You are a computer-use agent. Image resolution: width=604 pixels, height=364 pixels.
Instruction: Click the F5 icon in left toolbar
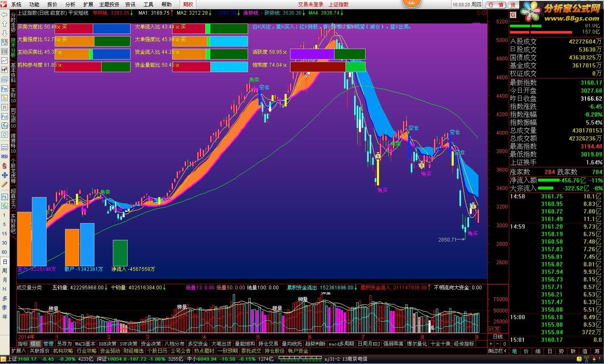(x=5, y=197)
